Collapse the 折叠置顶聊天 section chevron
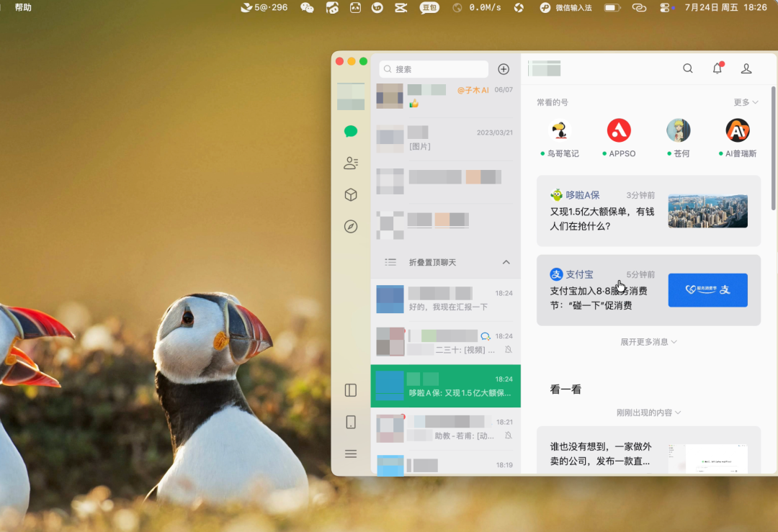The width and height of the screenshot is (778, 532). click(x=506, y=262)
